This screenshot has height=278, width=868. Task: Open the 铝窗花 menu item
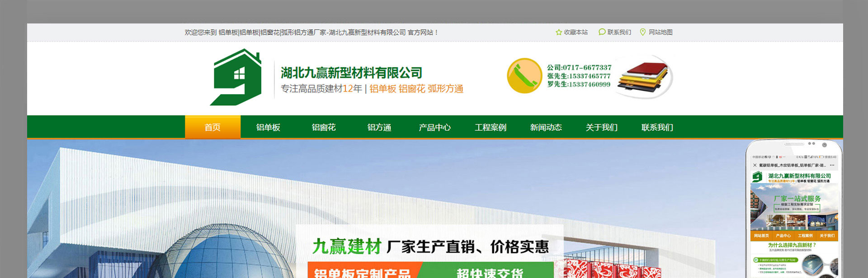324,127
